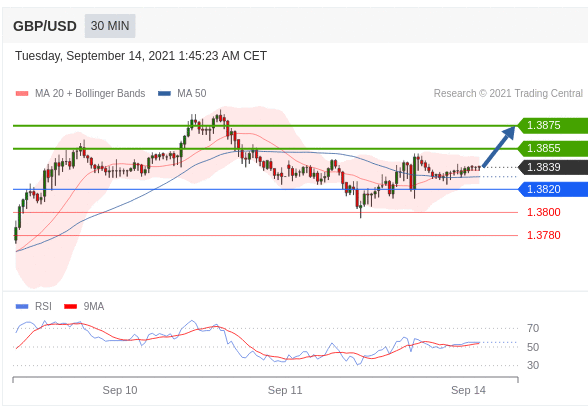Click the Sep 11 date axis label

[285, 390]
